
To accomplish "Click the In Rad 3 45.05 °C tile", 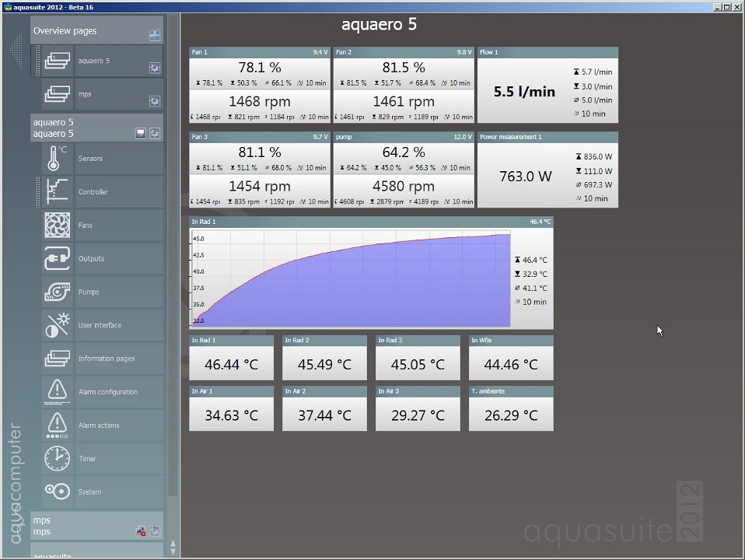I will tap(418, 358).
